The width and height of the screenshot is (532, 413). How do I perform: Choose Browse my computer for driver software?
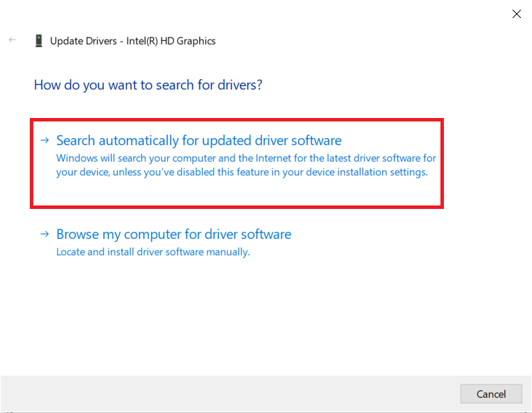173,234
